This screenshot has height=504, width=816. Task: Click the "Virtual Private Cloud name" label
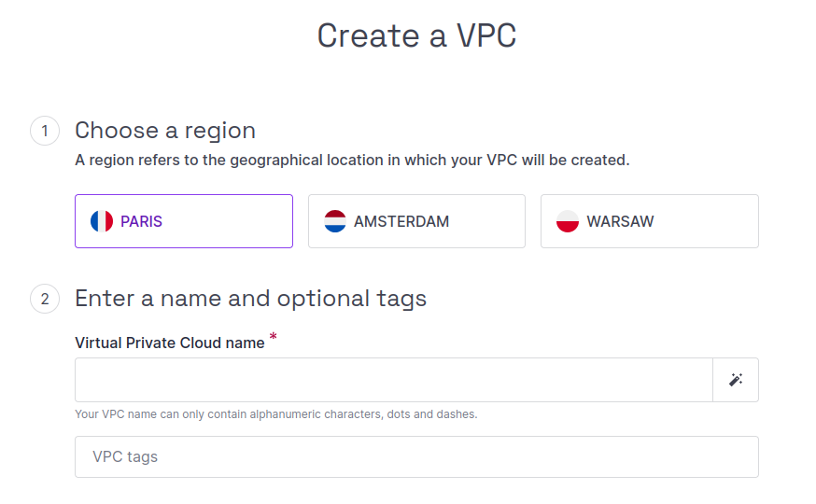click(170, 343)
